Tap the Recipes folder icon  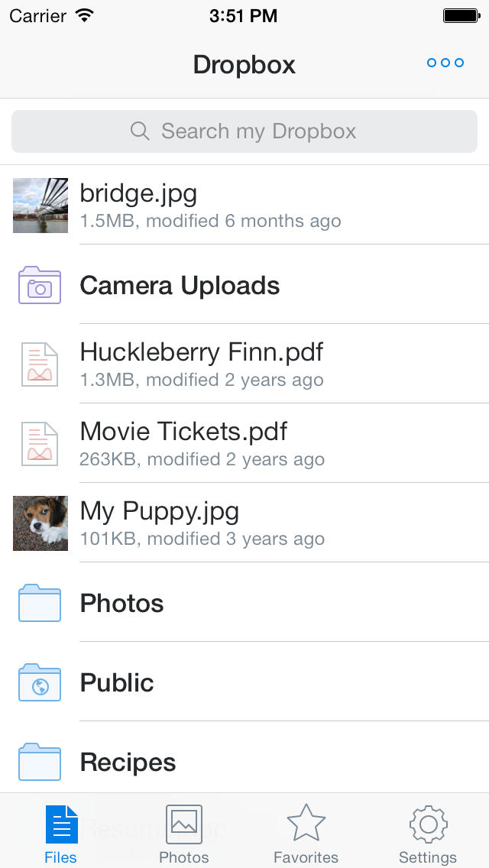pyautogui.click(x=40, y=762)
